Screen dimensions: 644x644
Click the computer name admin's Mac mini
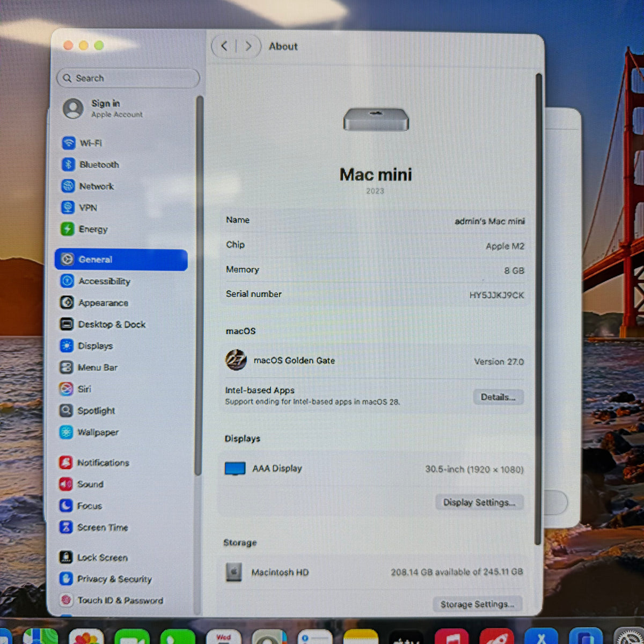tap(489, 221)
